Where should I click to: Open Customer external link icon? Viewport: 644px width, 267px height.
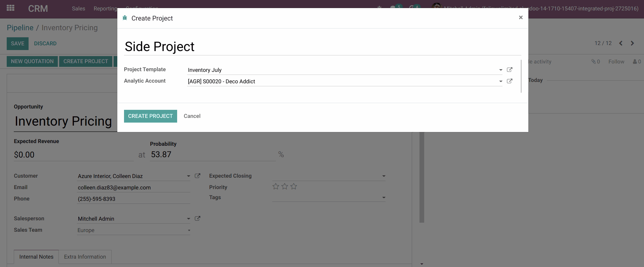[x=198, y=176]
